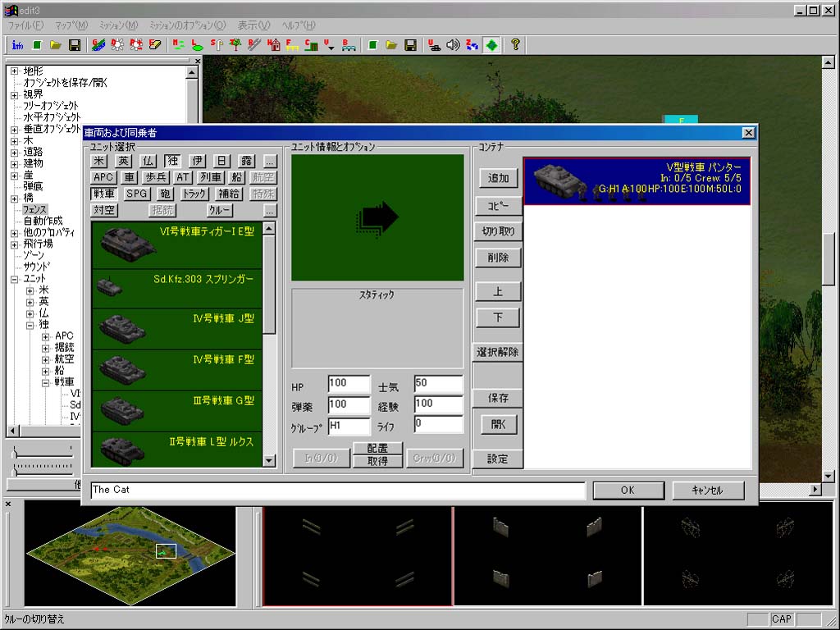Image resolution: width=840 pixels, height=630 pixels.
Task: Click the yellow question mark help icon
Action: 515,44
